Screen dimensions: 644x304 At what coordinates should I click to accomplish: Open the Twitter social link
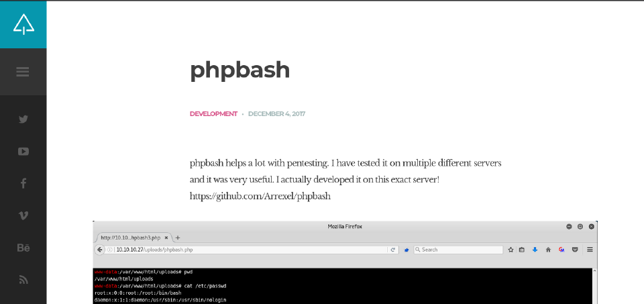(x=23, y=119)
